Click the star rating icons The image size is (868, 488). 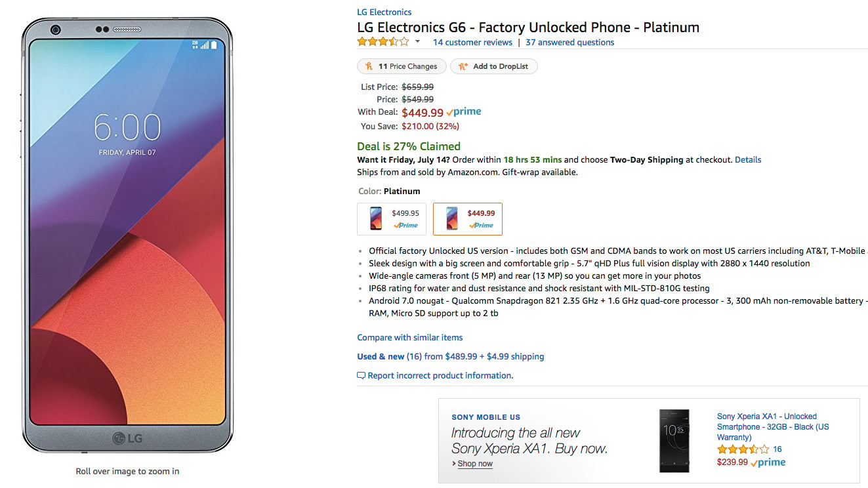point(383,42)
